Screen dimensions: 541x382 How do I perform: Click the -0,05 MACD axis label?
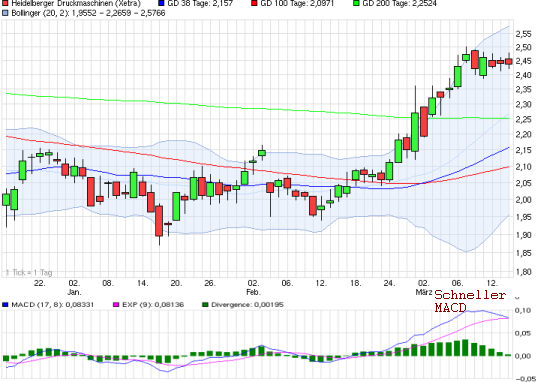[x=526, y=379]
